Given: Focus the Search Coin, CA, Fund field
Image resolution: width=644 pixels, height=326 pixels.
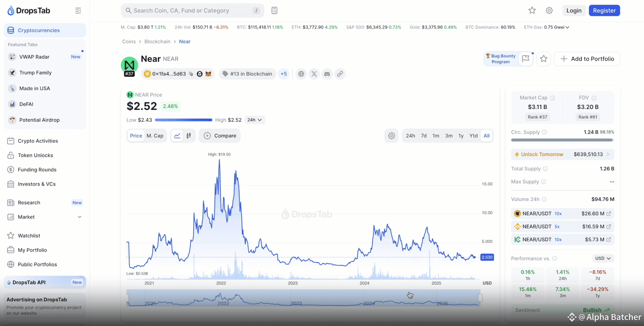Looking at the screenshot, I should 192,11.
